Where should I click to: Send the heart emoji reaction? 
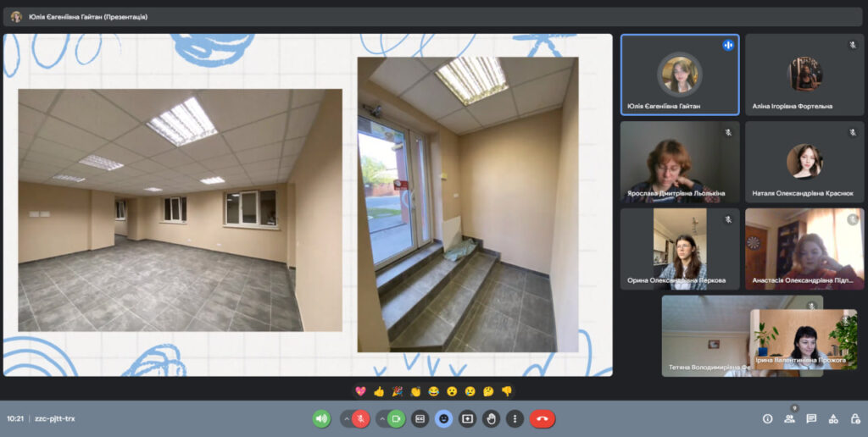pos(360,391)
